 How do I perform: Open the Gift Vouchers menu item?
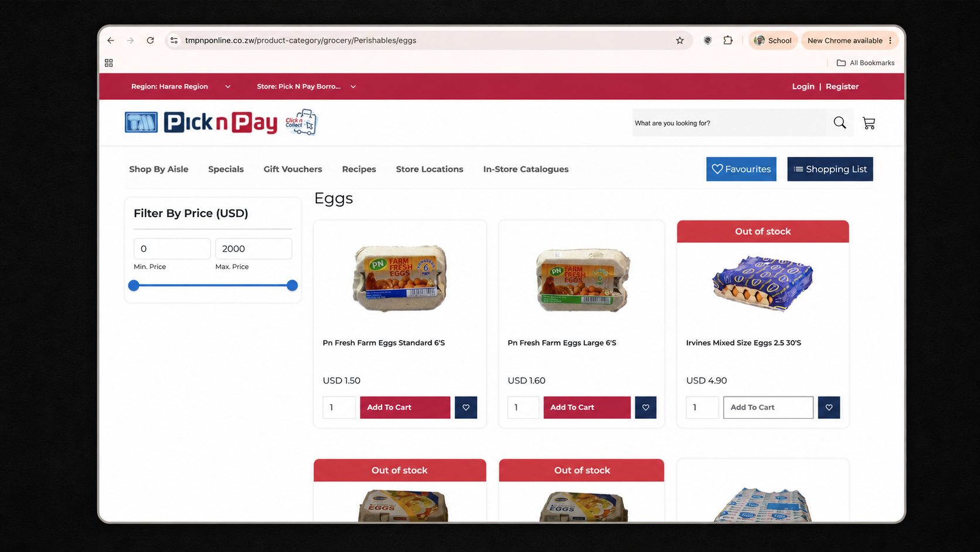point(292,169)
